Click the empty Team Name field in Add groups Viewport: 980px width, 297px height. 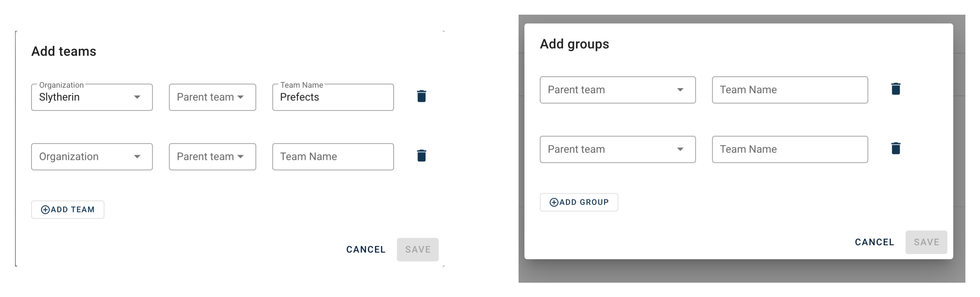coord(789,89)
